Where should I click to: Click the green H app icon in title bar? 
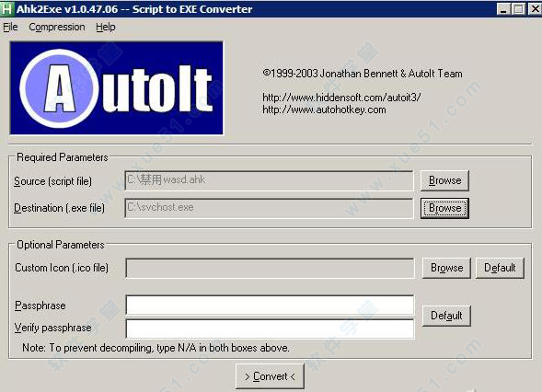[7, 8]
